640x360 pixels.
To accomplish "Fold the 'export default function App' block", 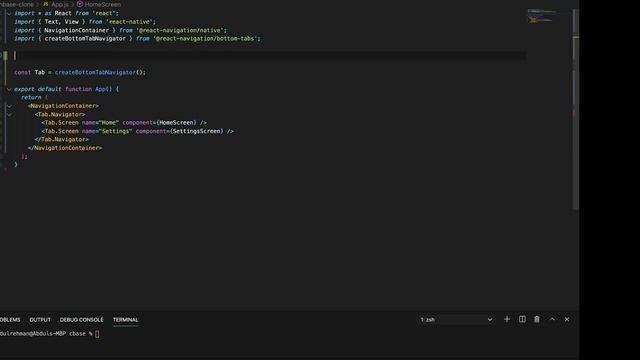I will [9, 89].
